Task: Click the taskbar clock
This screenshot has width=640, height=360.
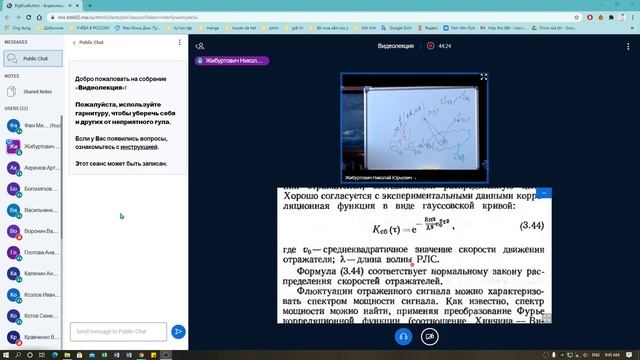Action: pos(612,355)
